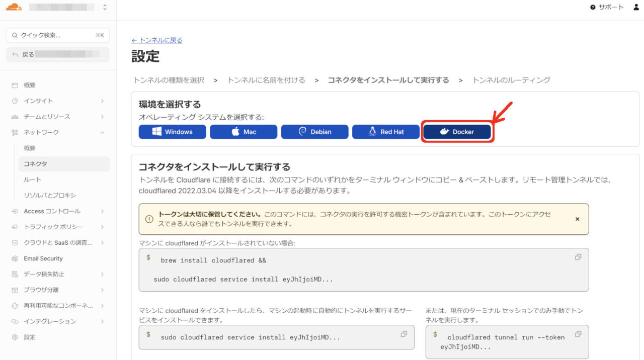
Task: Click the 戻る back button in sidebar
Action: (x=58, y=54)
